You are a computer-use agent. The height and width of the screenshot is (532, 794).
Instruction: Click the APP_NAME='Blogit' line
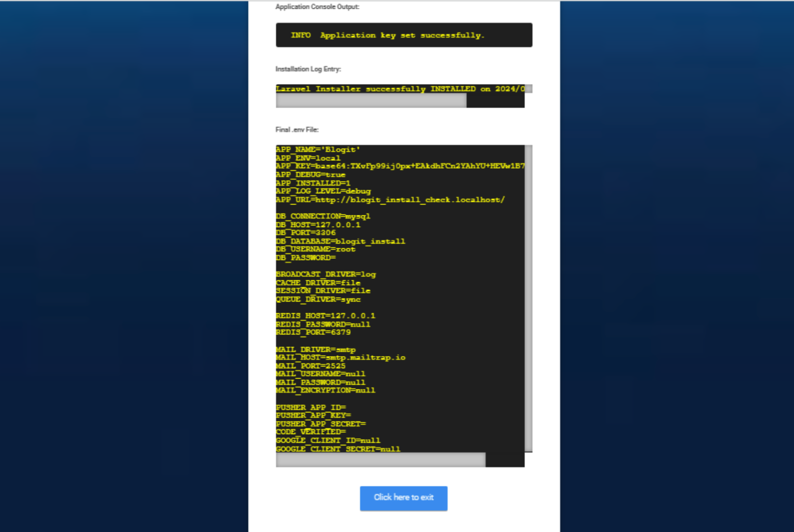tap(318, 149)
